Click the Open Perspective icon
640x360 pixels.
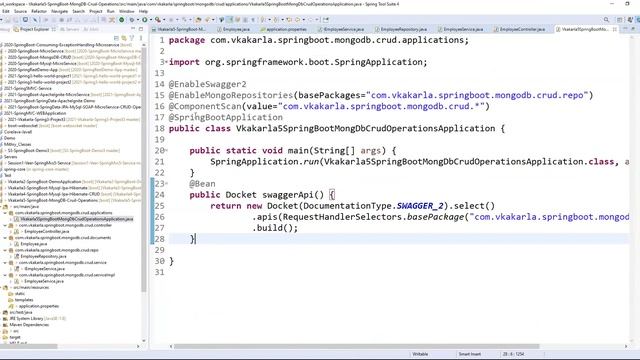620,20
